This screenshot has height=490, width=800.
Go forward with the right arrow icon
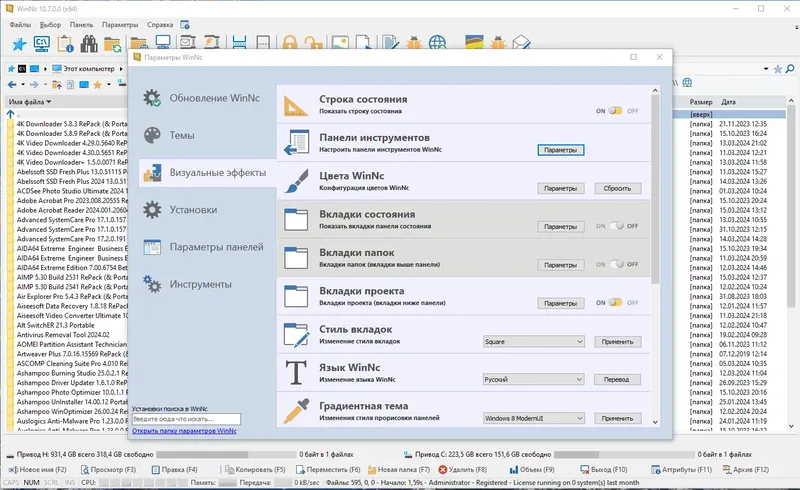point(34,84)
